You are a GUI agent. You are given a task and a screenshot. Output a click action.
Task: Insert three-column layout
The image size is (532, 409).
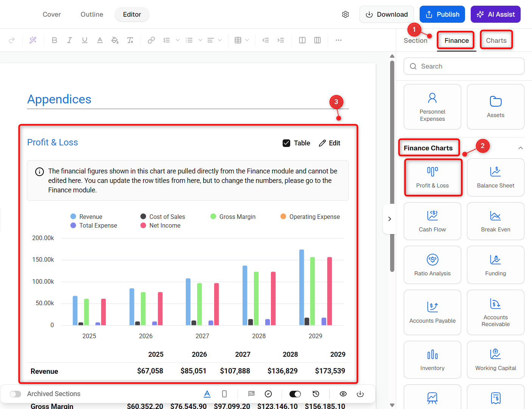[x=317, y=40]
